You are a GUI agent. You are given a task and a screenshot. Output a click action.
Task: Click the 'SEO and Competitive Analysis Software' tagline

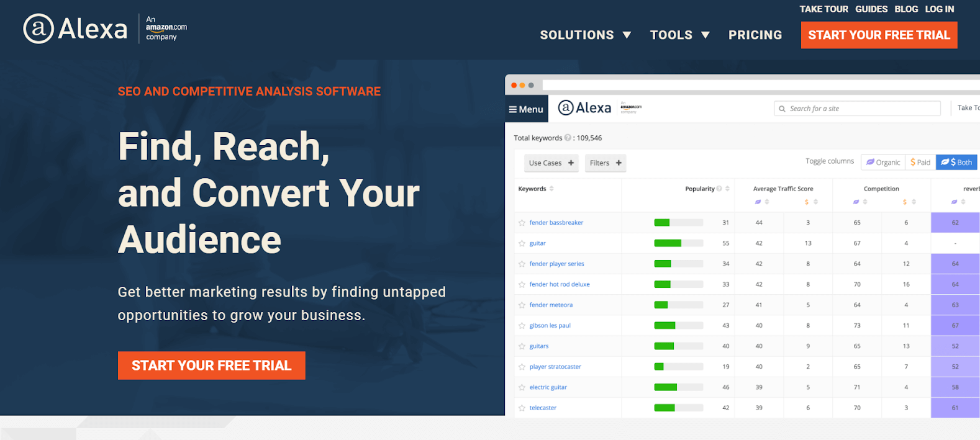pyautogui.click(x=249, y=91)
